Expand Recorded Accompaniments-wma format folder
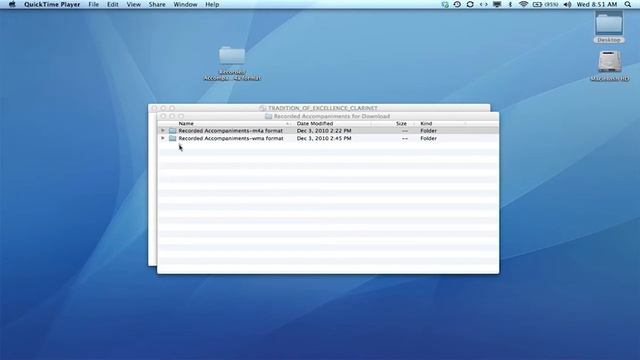The width and height of the screenshot is (640, 360). click(x=162, y=138)
